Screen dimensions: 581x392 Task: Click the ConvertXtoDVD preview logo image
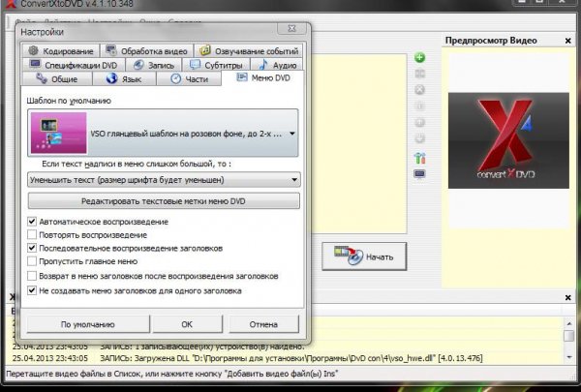click(508, 140)
